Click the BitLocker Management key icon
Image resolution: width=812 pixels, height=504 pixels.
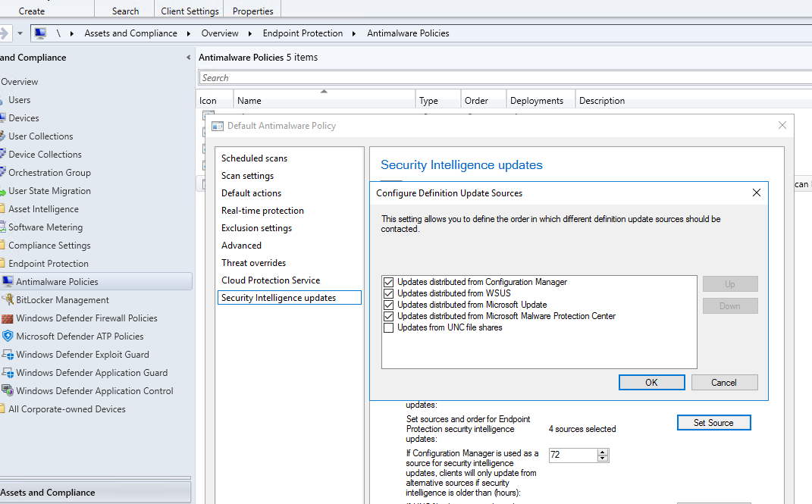pos(8,299)
